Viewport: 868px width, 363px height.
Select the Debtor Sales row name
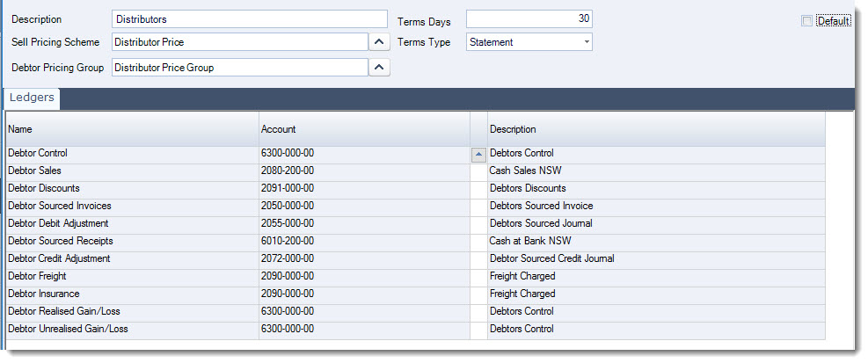point(34,171)
